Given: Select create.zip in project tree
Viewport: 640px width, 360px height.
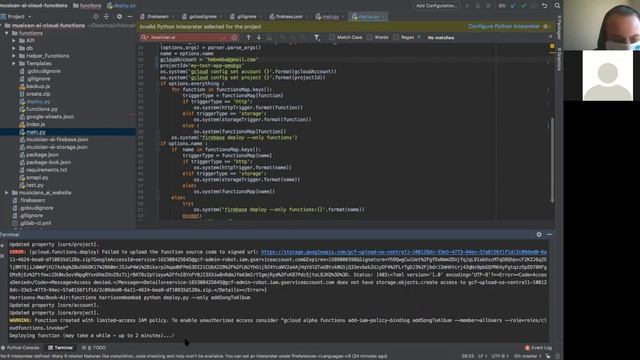Looking at the screenshot, I should [x=38, y=94].
